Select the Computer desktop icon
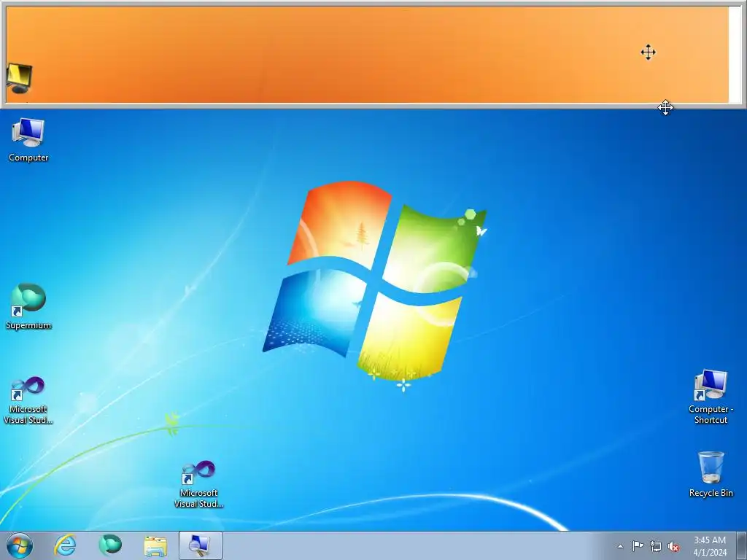The image size is (747, 560). (28, 140)
